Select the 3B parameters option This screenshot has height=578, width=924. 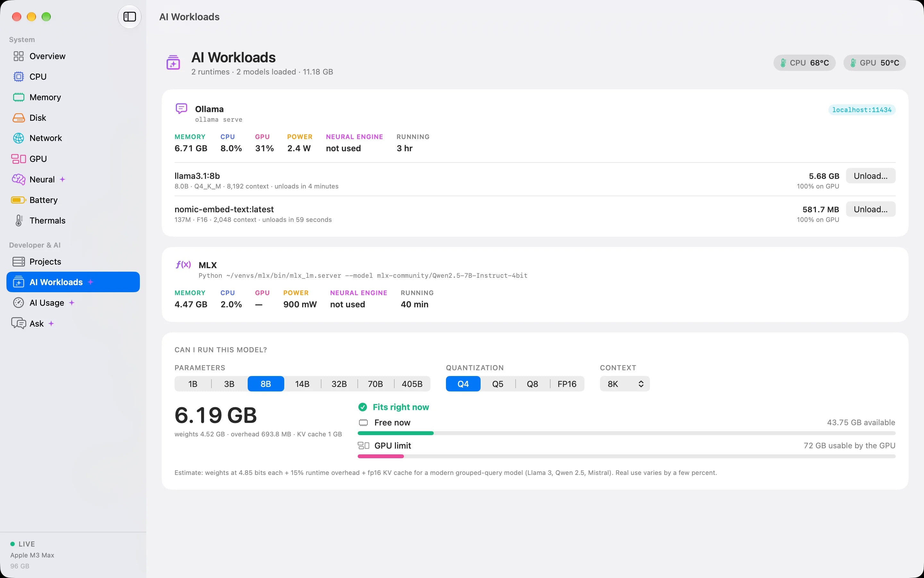[x=229, y=384]
